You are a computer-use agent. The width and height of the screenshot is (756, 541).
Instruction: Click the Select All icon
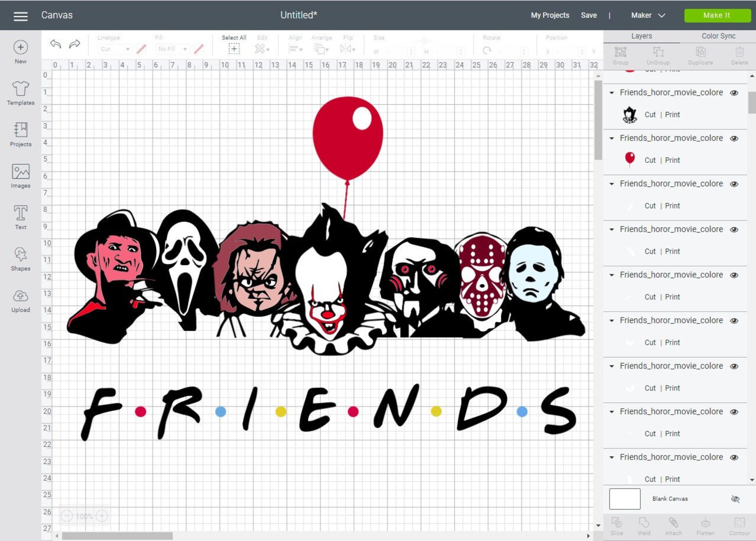pos(234,49)
